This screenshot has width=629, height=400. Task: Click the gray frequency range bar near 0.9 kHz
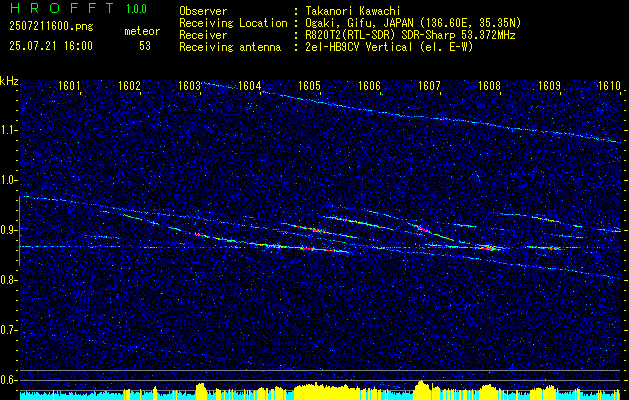coord(19,231)
